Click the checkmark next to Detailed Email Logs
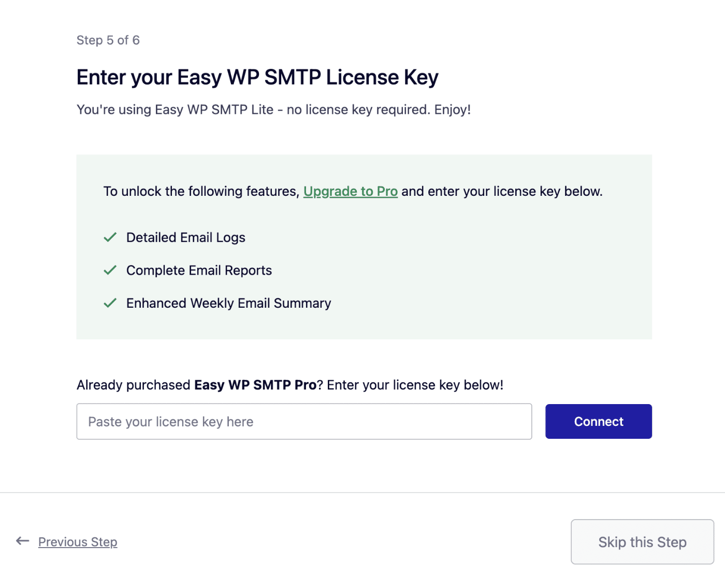 click(110, 237)
